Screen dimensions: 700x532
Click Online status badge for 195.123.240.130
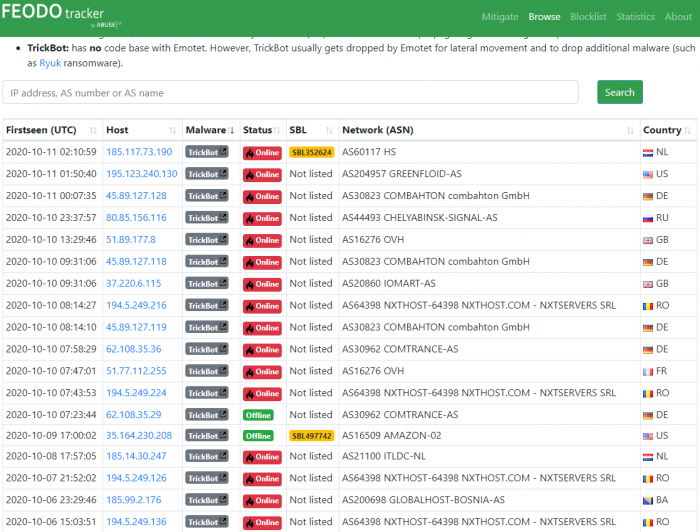(x=262, y=174)
